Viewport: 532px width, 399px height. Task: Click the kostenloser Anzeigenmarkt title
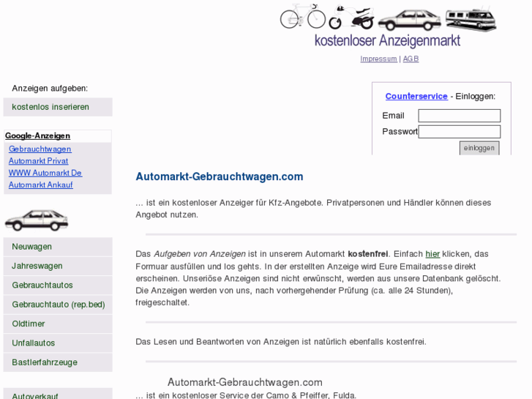point(387,41)
